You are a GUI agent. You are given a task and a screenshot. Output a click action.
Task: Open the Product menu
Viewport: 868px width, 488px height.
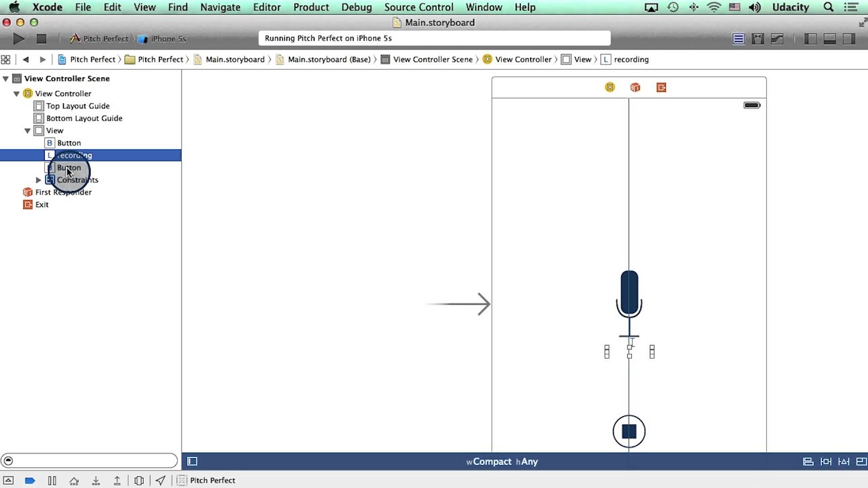tap(311, 7)
